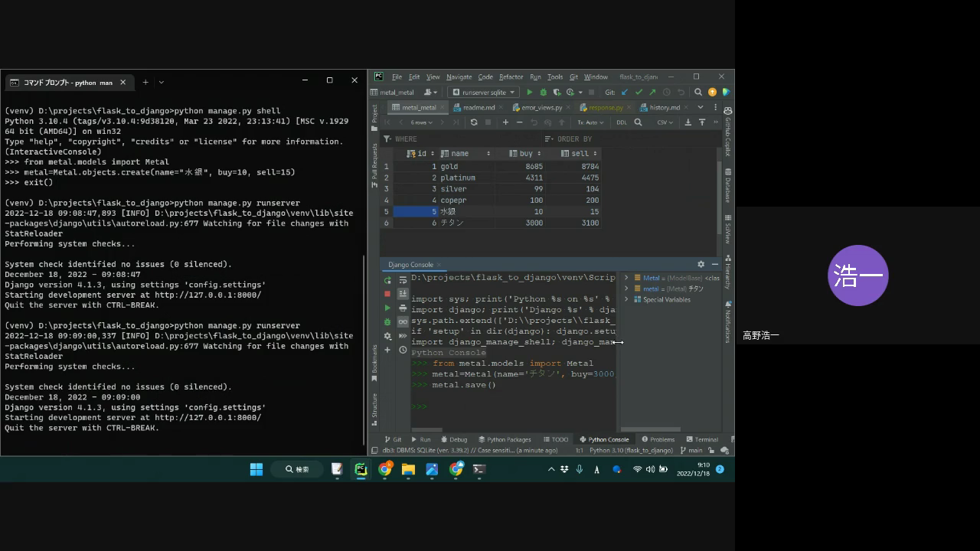
Task: Click Git update project arrow
Action: (x=625, y=93)
